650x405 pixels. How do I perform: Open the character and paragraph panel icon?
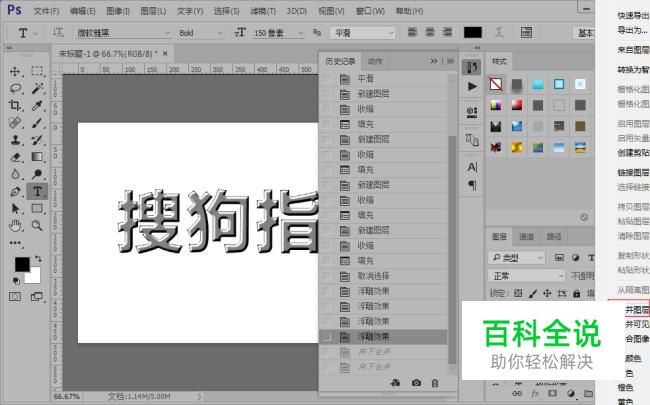[x=526, y=32]
